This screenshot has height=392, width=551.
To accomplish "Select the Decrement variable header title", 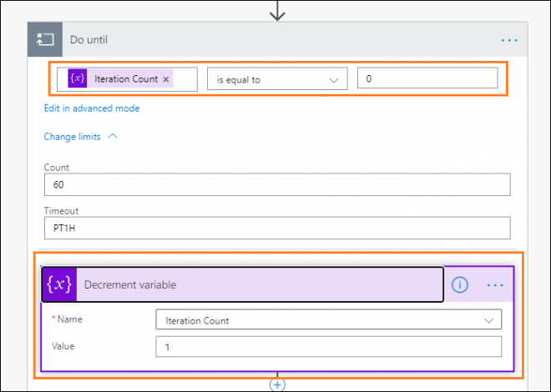I will point(130,284).
